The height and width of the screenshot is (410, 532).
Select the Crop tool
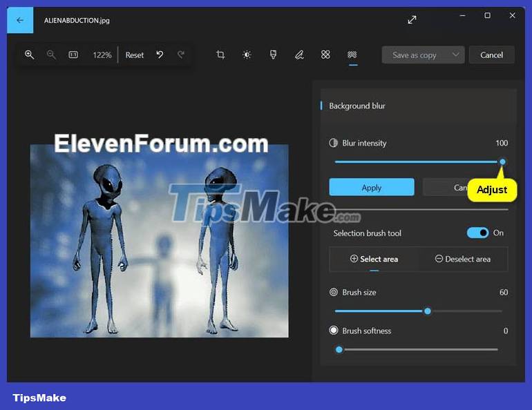coord(220,55)
